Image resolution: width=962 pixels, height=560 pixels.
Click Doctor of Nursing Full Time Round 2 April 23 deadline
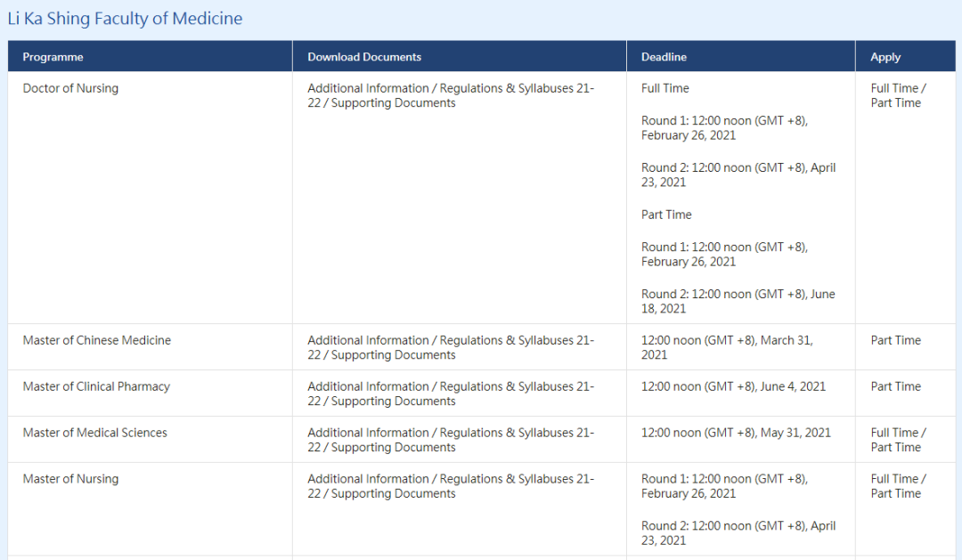[738, 174]
